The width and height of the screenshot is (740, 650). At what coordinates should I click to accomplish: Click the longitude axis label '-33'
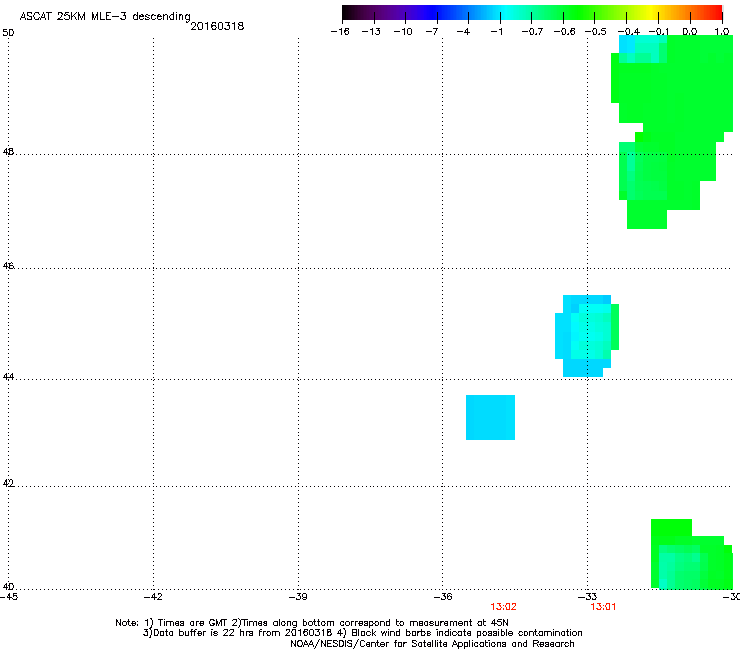[588, 597]
